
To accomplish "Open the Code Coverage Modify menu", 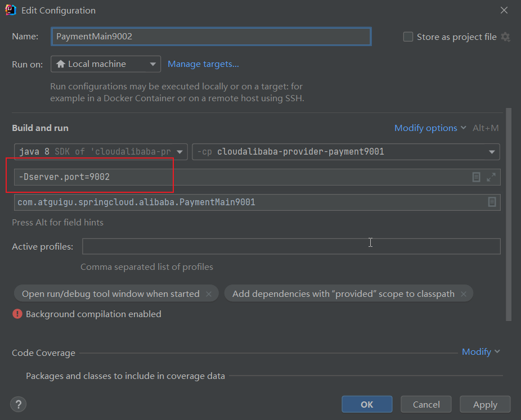I will 480,352.
